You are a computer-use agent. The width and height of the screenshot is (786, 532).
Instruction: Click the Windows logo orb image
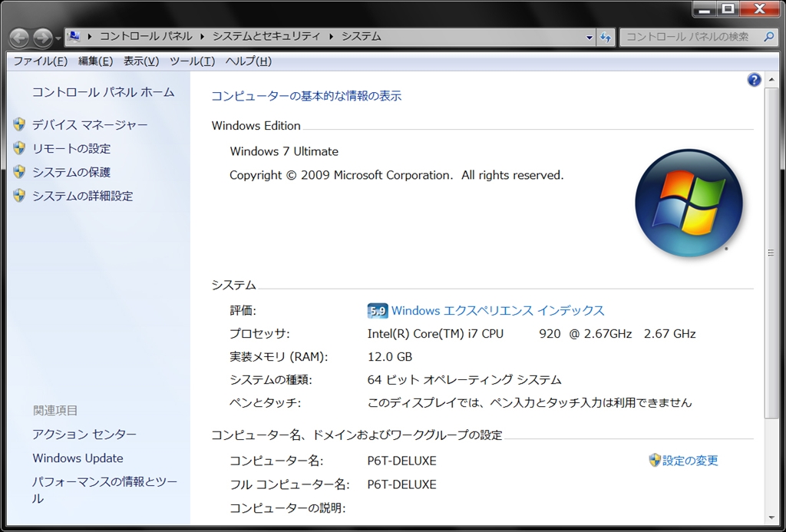(689, 203)
